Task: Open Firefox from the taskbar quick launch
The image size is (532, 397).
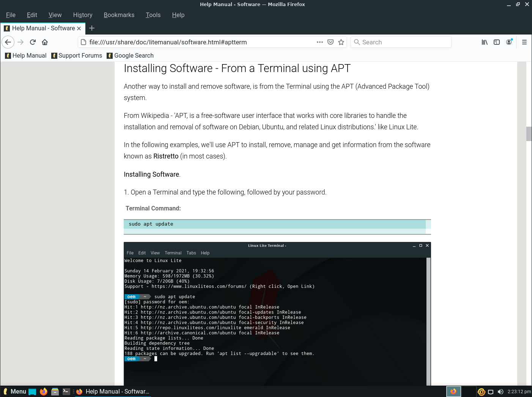Action: pyautogui.click(x=44, y=391)
